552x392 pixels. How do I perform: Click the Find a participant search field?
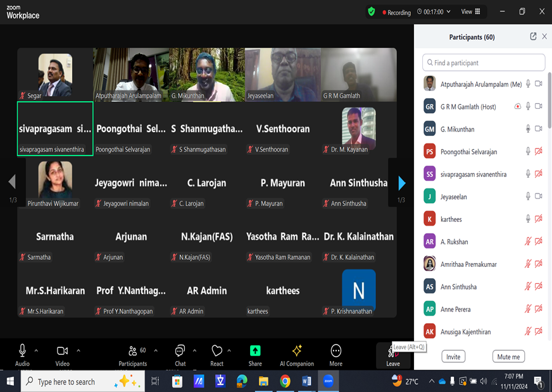coord(484,63)
